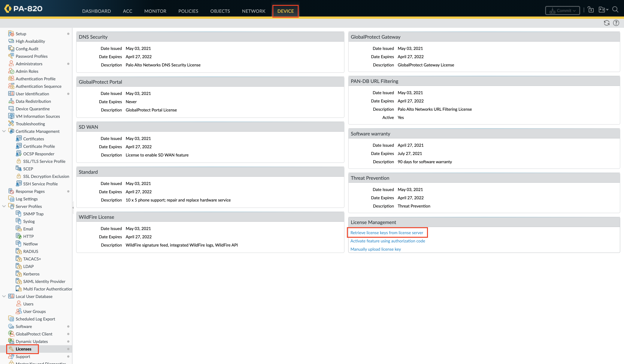
Task: Click the Palo Alto logo icon
Action: (x=8, y=8)
